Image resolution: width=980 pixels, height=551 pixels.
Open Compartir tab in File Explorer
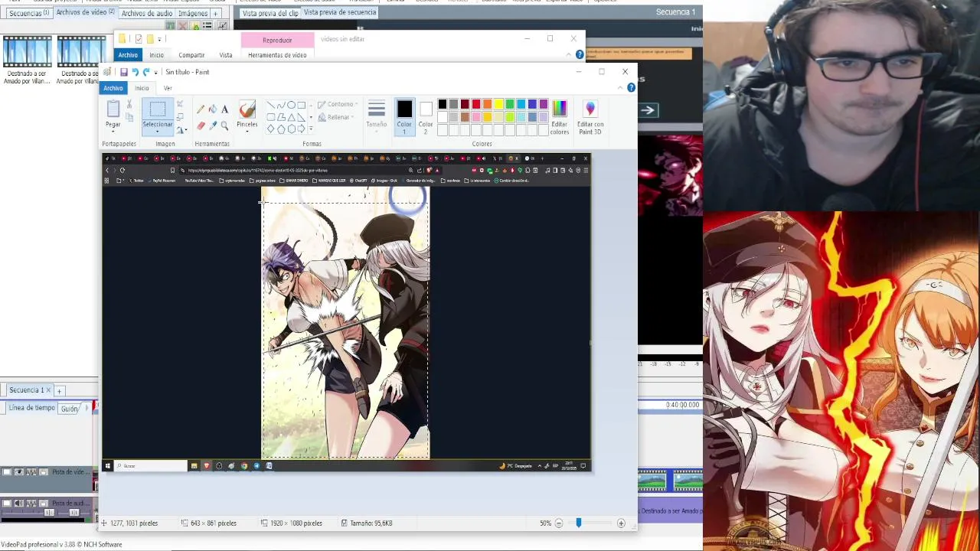pyautogui.click(x=191, y=55)
